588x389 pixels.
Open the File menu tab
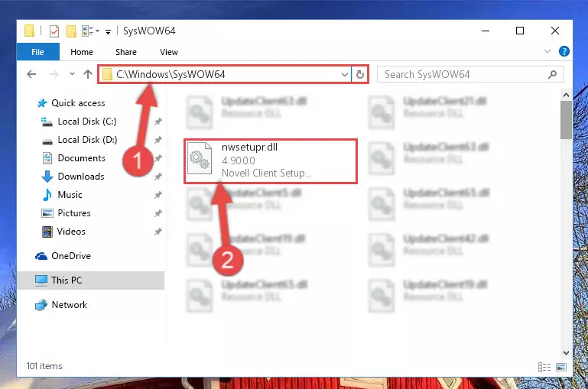pyautogui.click(x=37, y=52)
